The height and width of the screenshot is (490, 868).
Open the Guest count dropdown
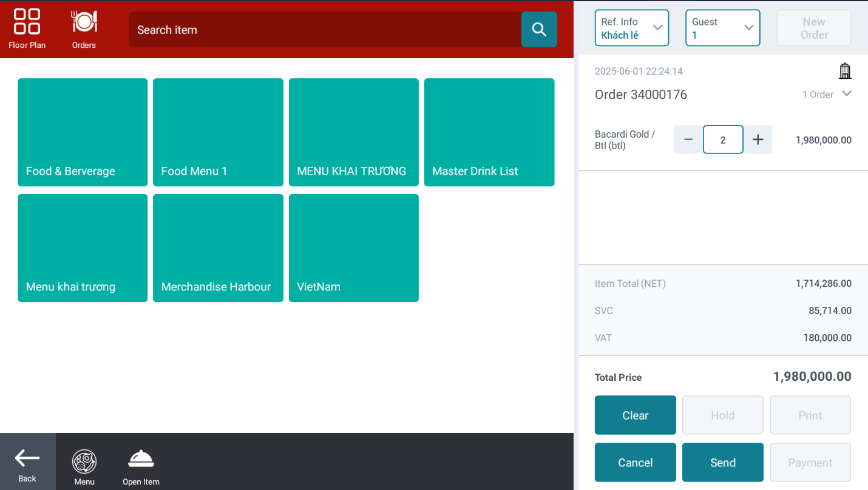pos(722,28)
